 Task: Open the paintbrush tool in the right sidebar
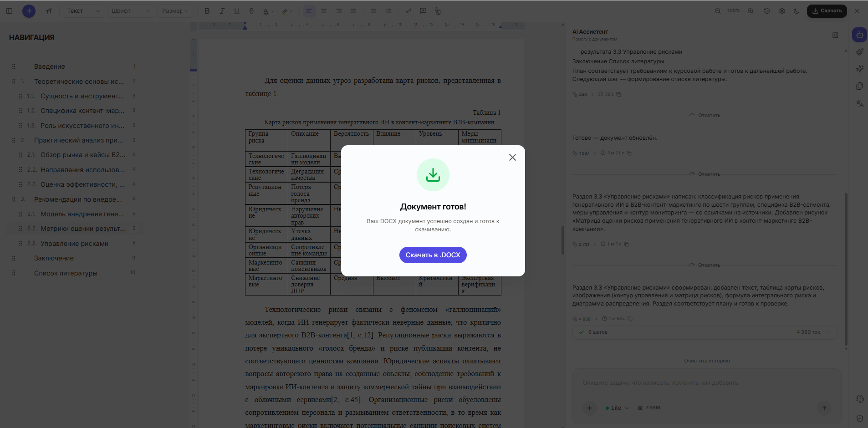(860, 52)
